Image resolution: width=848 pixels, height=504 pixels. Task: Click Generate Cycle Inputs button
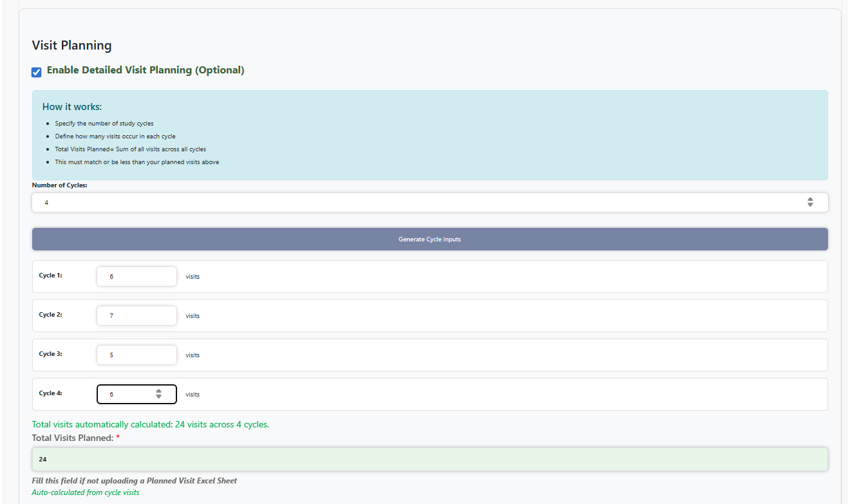[429, 239]
